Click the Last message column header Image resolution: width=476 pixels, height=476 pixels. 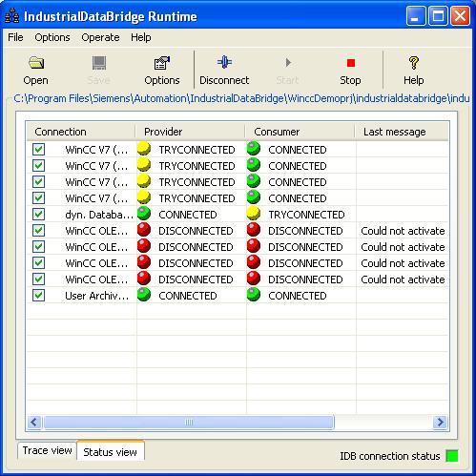click(402, 132)
